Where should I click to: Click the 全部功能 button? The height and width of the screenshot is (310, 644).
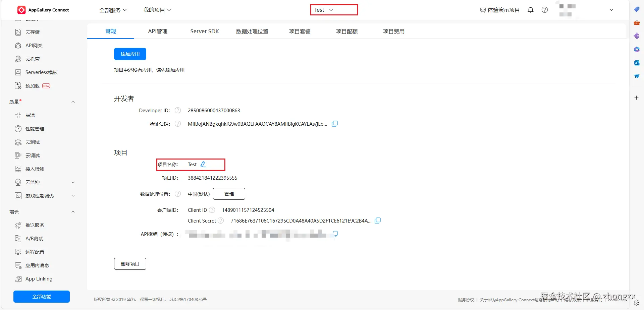point(42,297)
